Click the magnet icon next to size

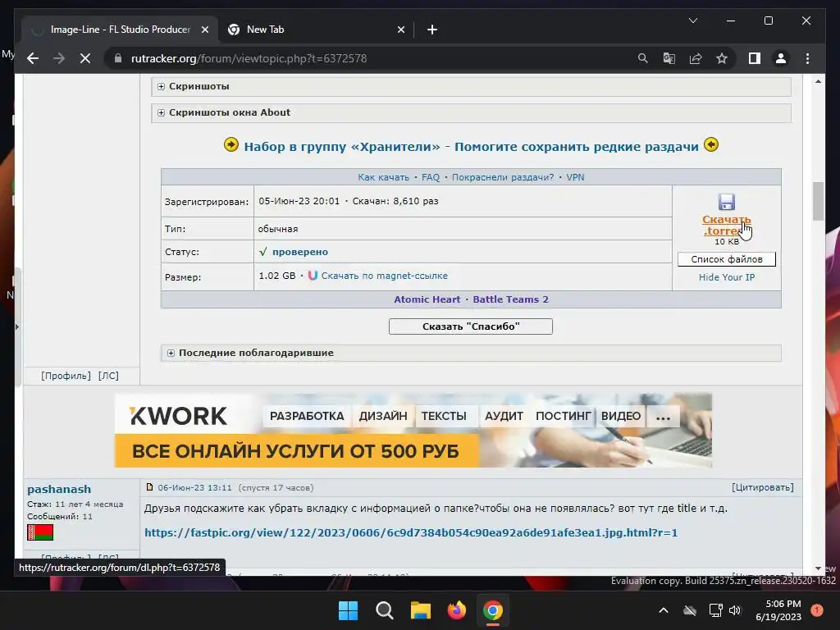point(313,276)
